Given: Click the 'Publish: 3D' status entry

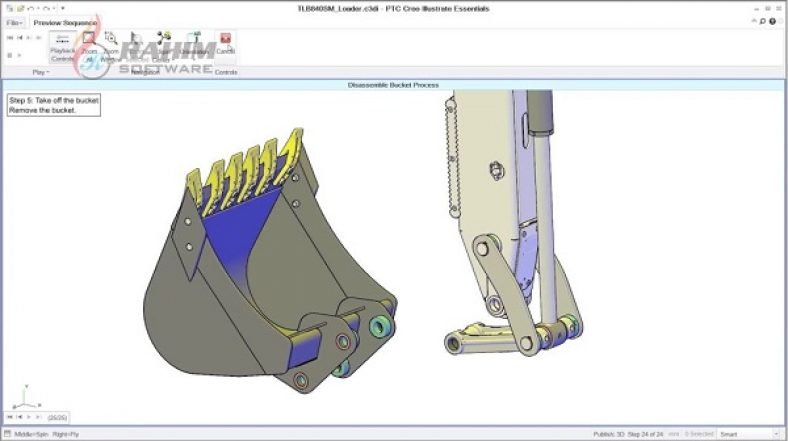Looking at the screenshot, I should click(x=609, y=434).
